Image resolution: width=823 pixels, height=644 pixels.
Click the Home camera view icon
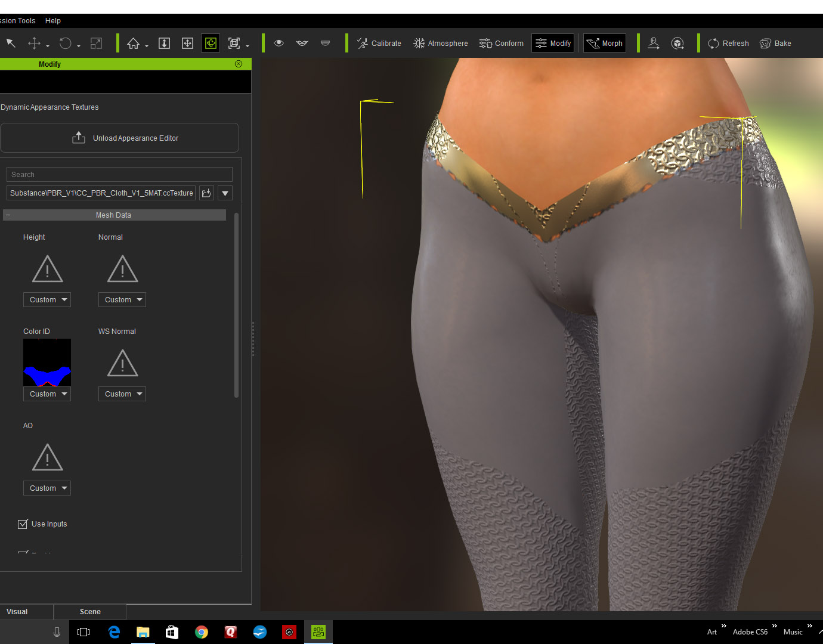pyautogui.click(x=134, y=43)
